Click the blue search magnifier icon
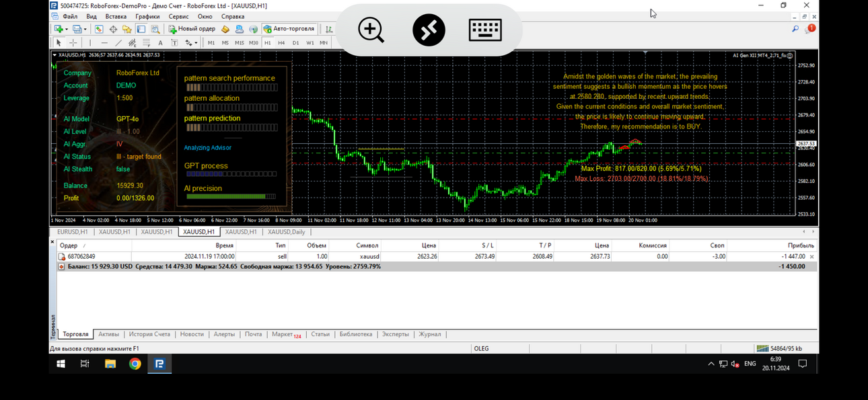 795,29
